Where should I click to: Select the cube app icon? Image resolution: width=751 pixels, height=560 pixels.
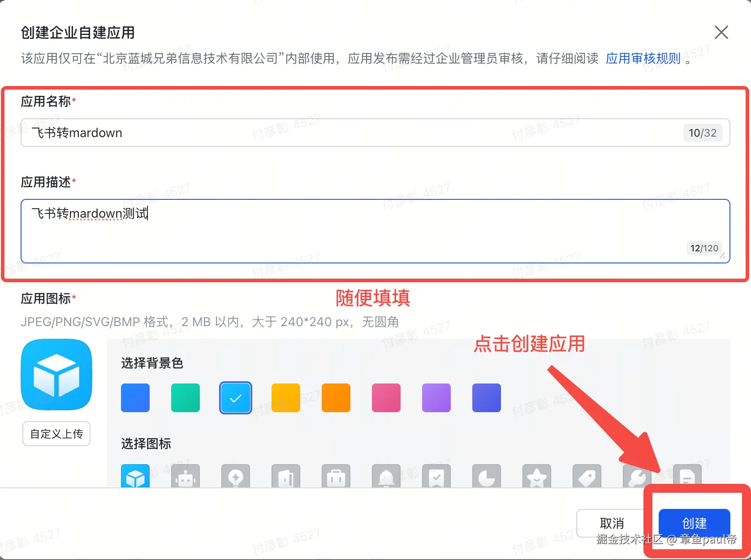[x=135, y=476]
